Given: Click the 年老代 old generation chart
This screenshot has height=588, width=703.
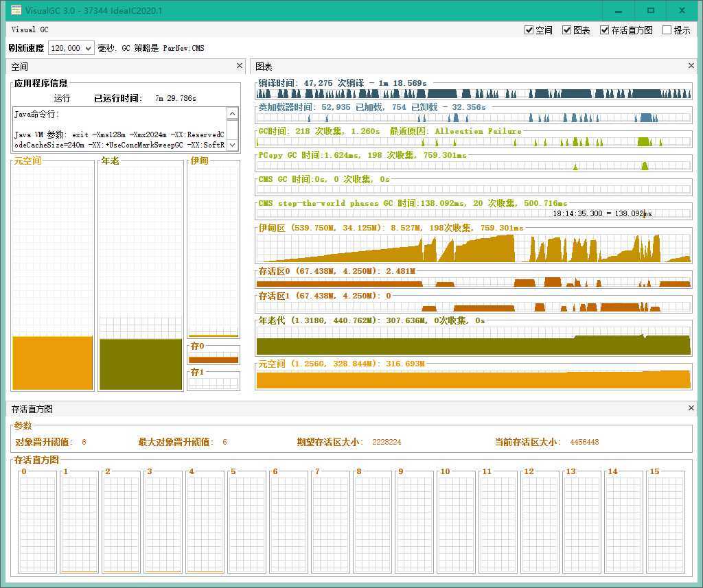Looking at the screenshot, I should pyautogui.click(x=473, y=340).
